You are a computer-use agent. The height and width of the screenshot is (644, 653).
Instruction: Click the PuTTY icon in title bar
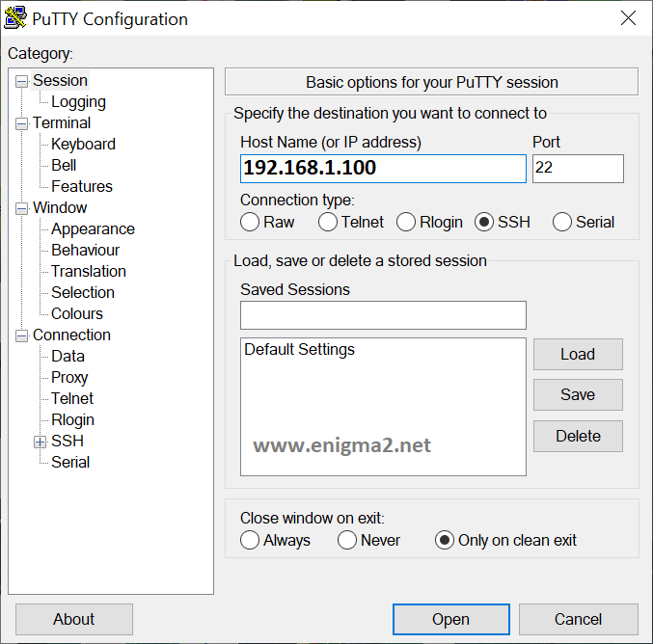15,18
